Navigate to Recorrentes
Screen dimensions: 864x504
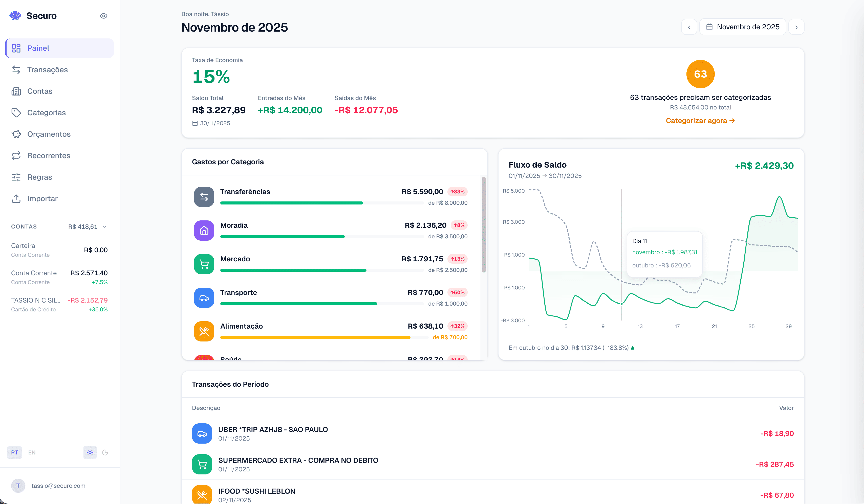[60, 155]
